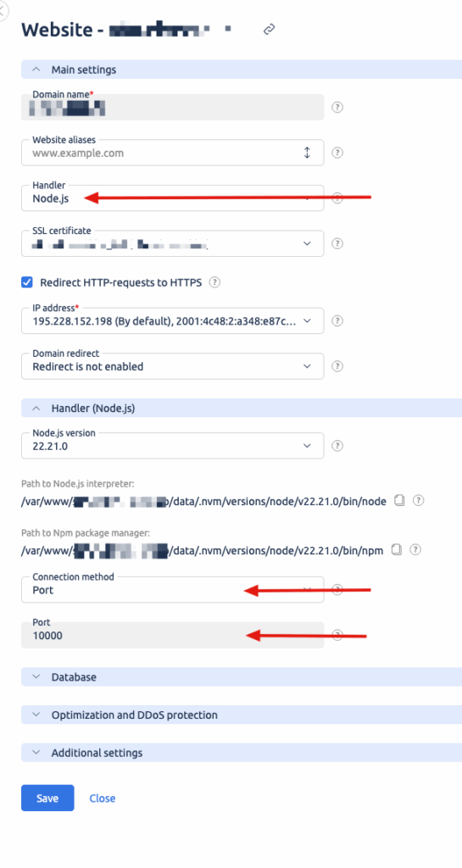Open help icon next to Npm path
This screenshot has height=868, width=462.
415,549
